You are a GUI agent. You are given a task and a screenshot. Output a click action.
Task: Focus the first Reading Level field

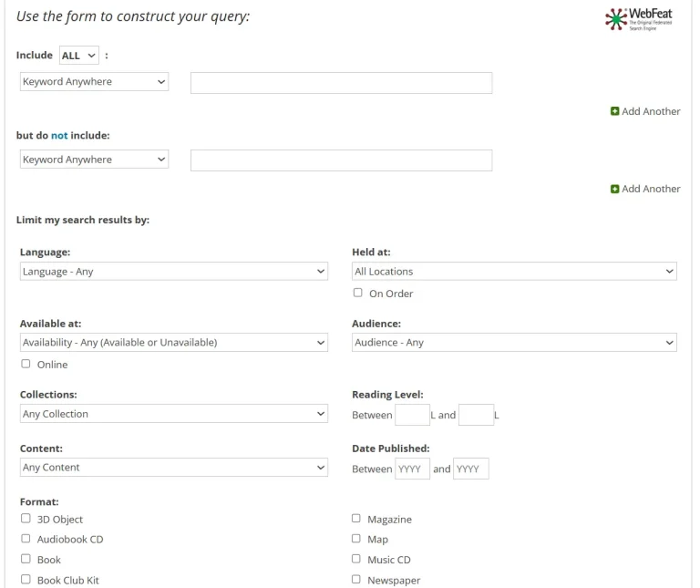click(412, 415)
